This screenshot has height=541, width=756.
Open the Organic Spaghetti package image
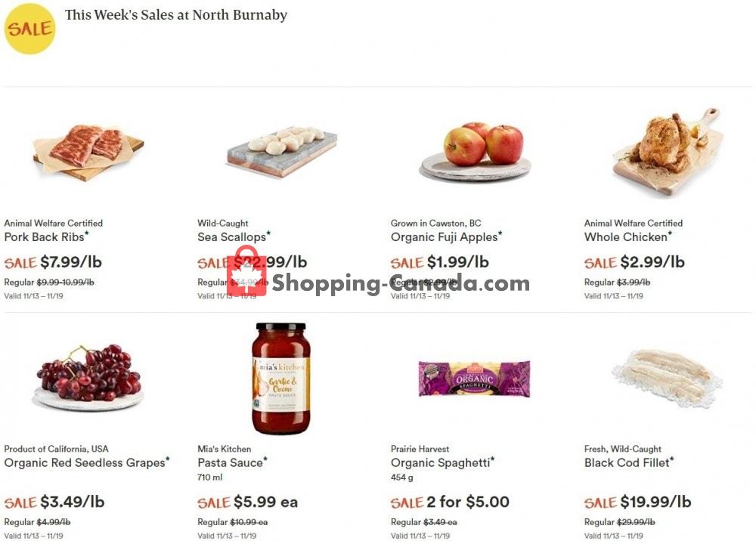[x=474, y=379]
